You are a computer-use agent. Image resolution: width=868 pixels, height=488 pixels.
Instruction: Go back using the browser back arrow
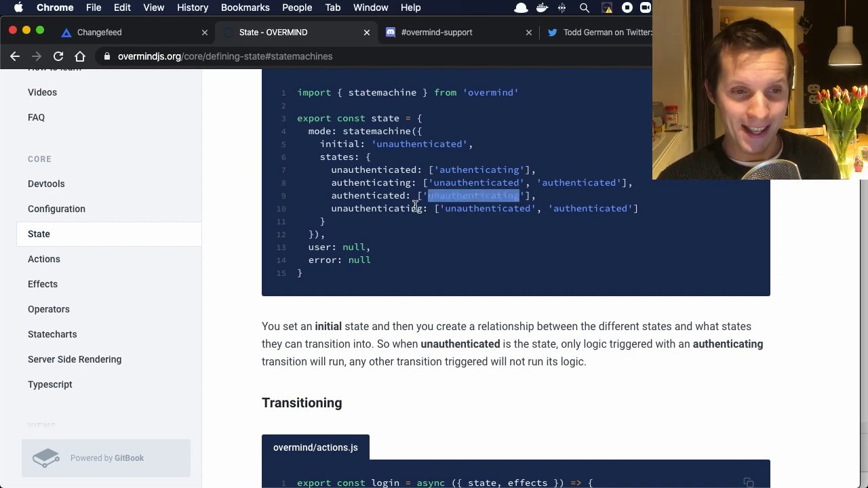pyautogui.click(x=15, y=56)
